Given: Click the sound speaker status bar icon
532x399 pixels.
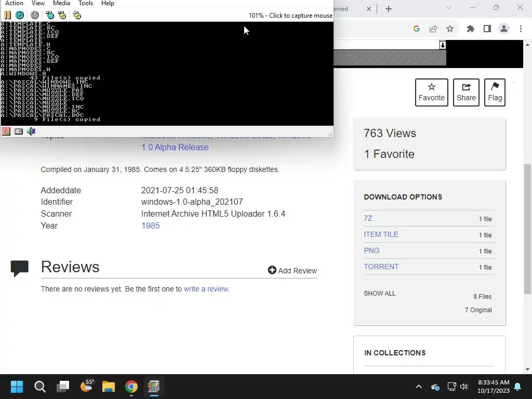Looking at the screenshot, I should click(31, 131).
